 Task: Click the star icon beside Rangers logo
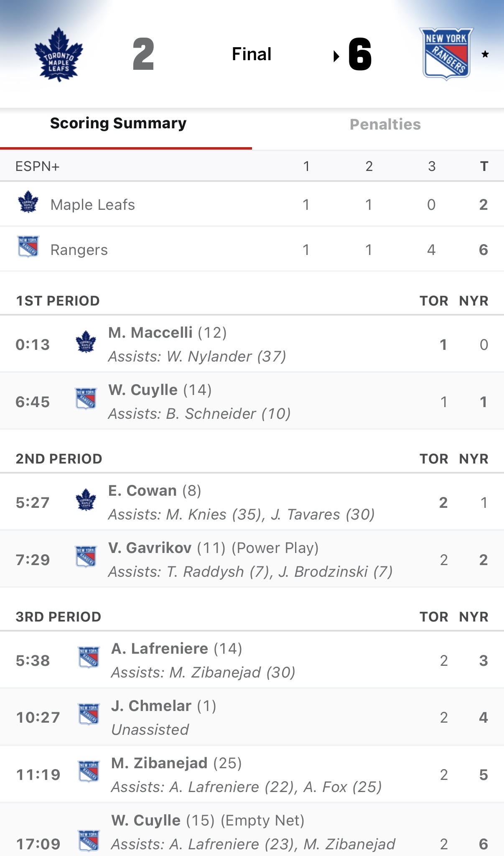point(485,54)
